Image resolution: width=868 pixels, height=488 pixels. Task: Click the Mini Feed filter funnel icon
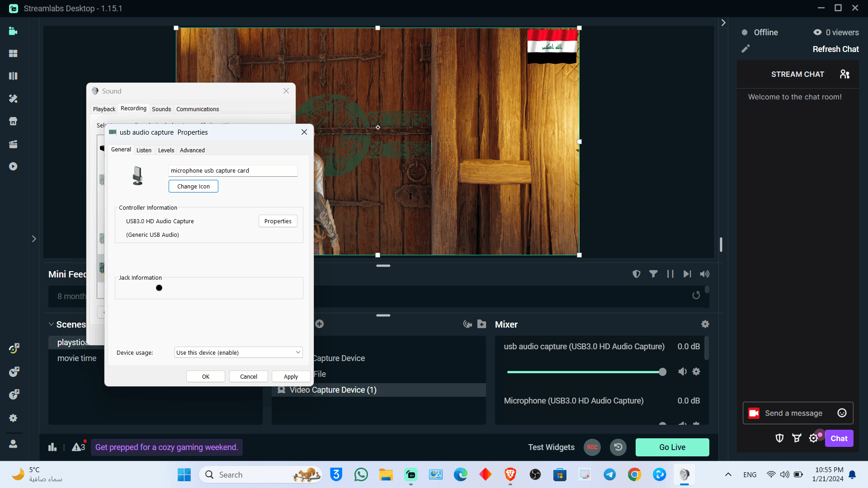coord(653,274)
